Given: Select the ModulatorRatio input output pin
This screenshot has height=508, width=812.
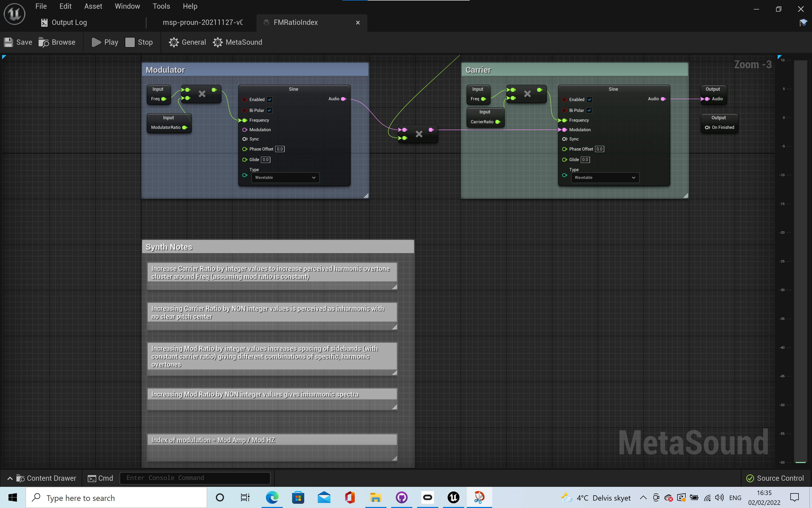Looking at the screenshot, I should click(x=184, y=127).
